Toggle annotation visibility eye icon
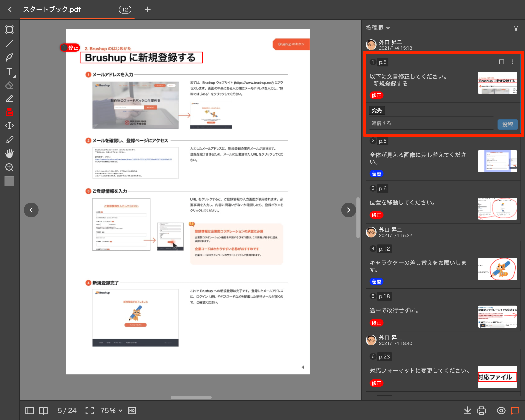 501,411
